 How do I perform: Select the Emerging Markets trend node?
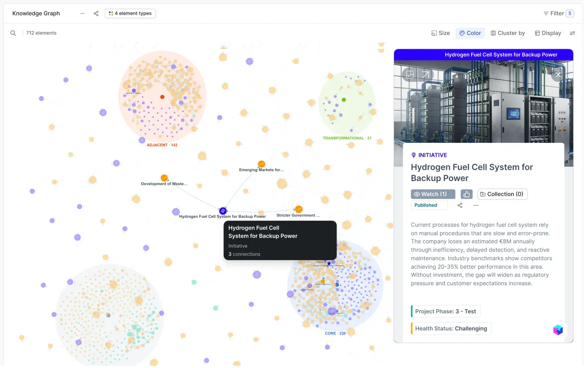coord(261,164)
